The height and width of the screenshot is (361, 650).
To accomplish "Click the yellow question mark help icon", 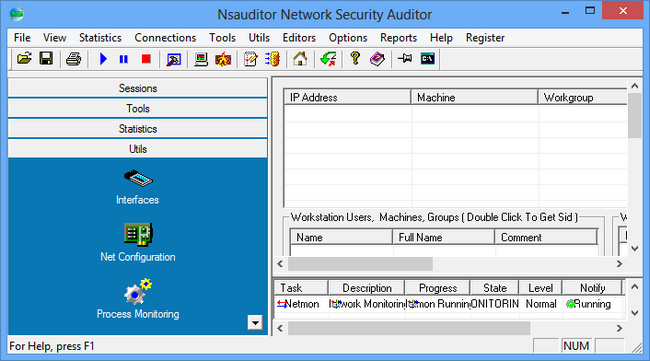I will pyautogui.click(x=355, y=59).
